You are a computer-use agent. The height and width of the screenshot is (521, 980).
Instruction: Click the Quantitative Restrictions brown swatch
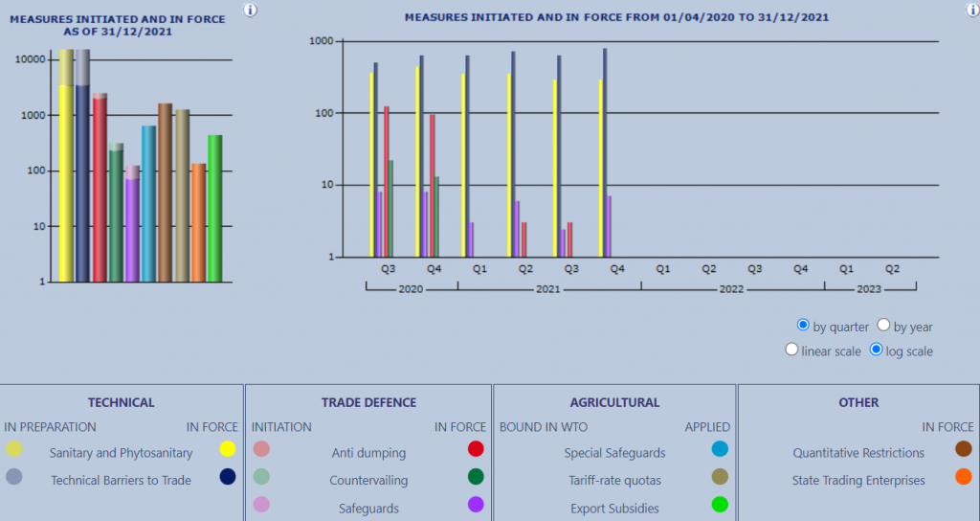pyautogui.click(x=964, y=449)
